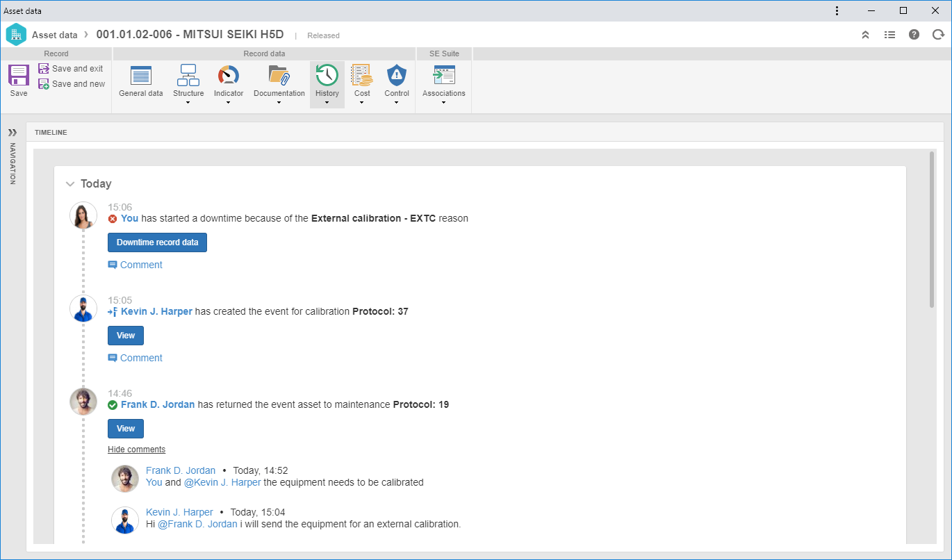Click the You link in downtime entry
The image size is (952, 560).
tap(129, 218)
